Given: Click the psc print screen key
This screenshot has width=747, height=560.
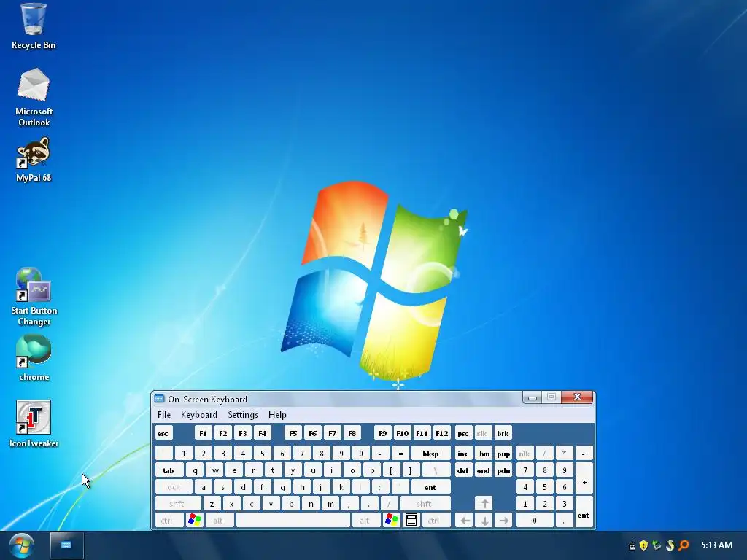Looking at the screenshot, I should (x=463, y=433).
